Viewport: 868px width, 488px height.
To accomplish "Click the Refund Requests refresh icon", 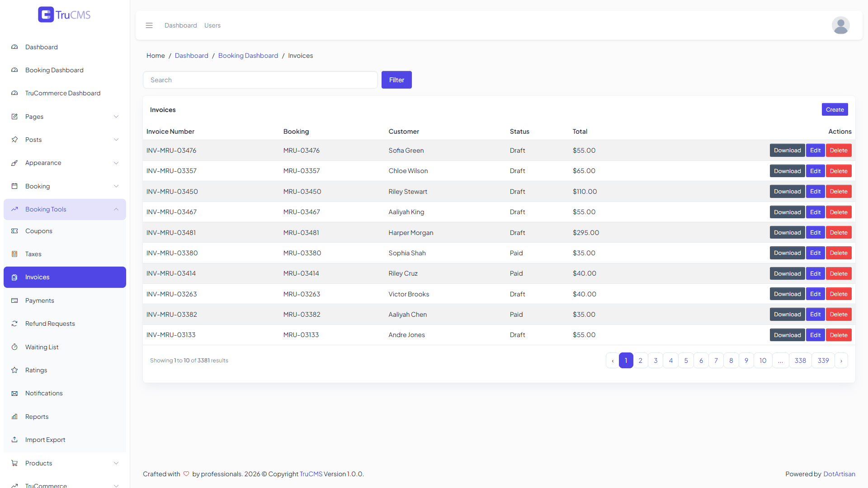I will pyautogui.click(x=14, y=324).
